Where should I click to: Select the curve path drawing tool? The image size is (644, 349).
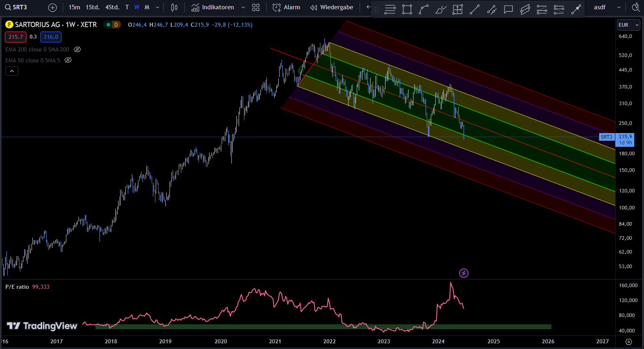424,9
